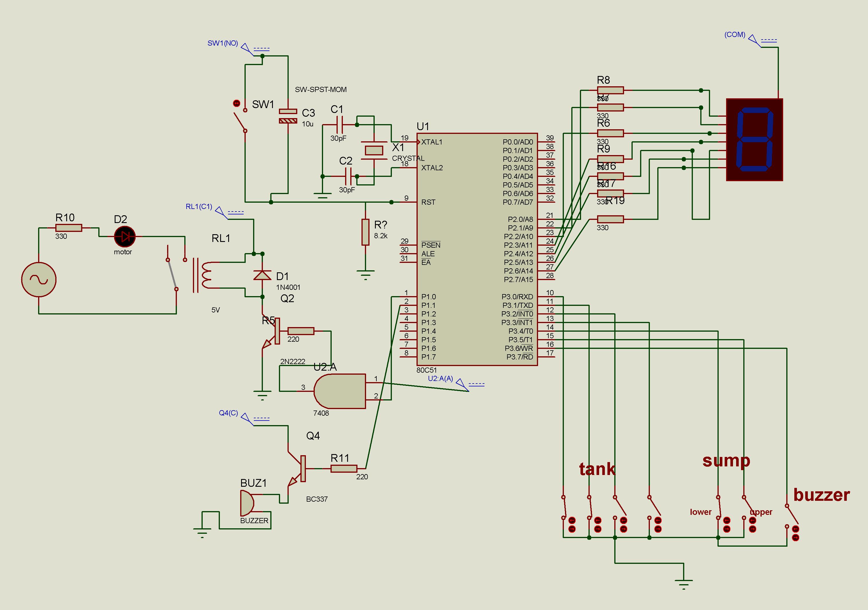The image size is (868, 610).
Task: Select the 80C51 microcontroller U1 body
Action: click(x=477, y=249)
